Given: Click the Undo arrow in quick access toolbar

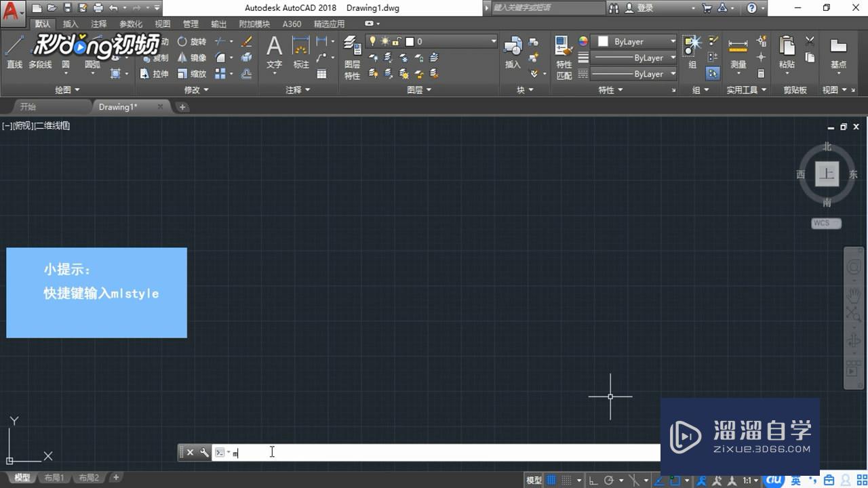Looking at the screenshot, I should pos(113,8).
